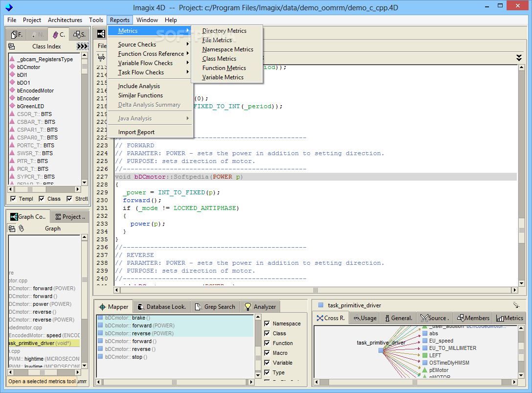
Task: Uncheck the Type filter checkbox
Action: [x=267, y=372]
